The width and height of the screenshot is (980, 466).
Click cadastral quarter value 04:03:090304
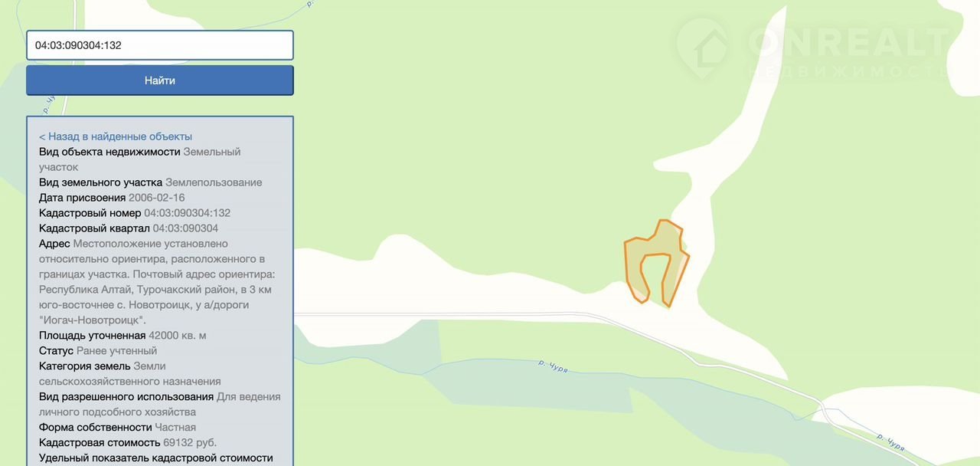click(185, 228)
